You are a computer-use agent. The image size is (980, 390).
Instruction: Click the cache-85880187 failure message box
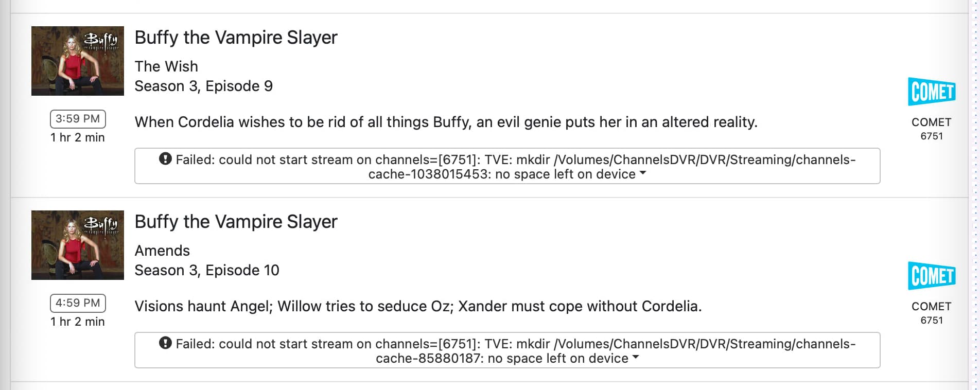507,350
